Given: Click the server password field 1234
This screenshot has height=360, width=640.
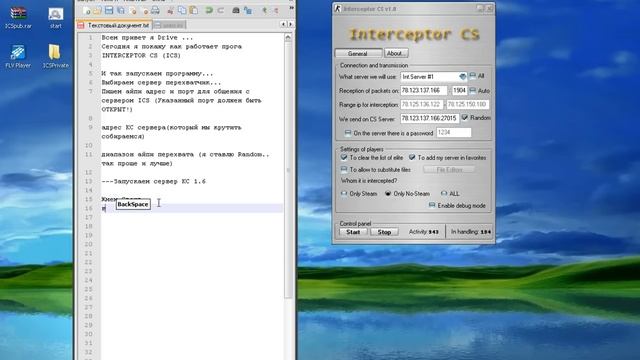Looking at the screenshot, I should [453, 132].
